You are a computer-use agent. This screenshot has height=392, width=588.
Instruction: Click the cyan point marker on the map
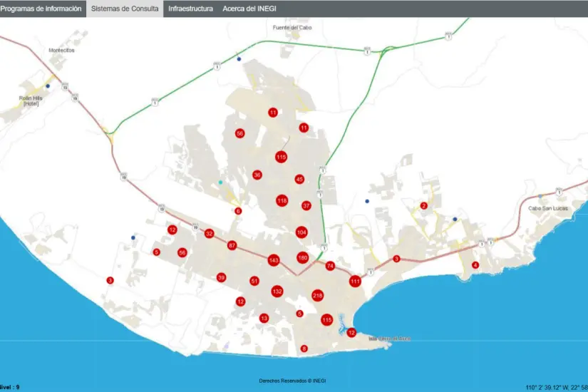pyautogui.click(x=220, y=182)
